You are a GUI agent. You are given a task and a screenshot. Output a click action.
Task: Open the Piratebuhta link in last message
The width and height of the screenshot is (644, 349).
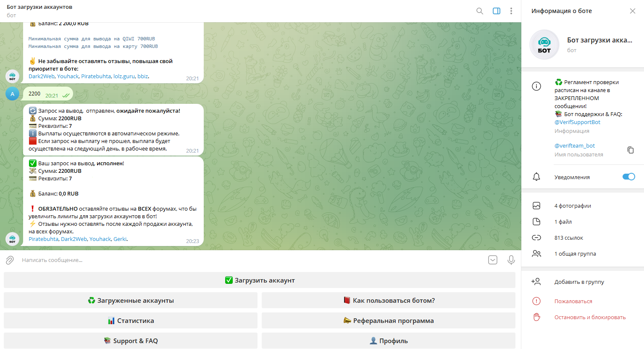[43, 239]
